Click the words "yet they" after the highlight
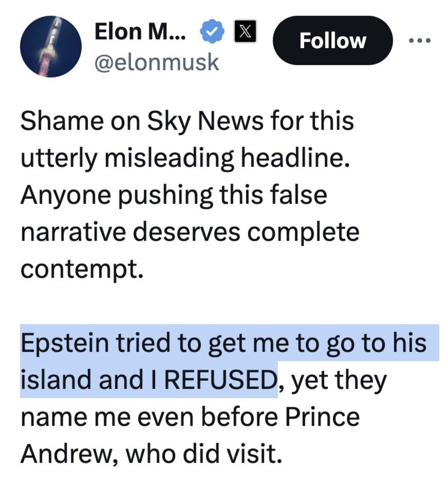This screenshot has height=484, width=448. pyautogui.click(x=338, y=380)
